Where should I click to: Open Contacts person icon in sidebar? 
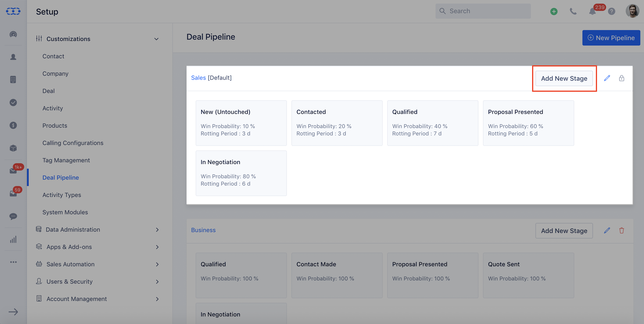point(13,57)
